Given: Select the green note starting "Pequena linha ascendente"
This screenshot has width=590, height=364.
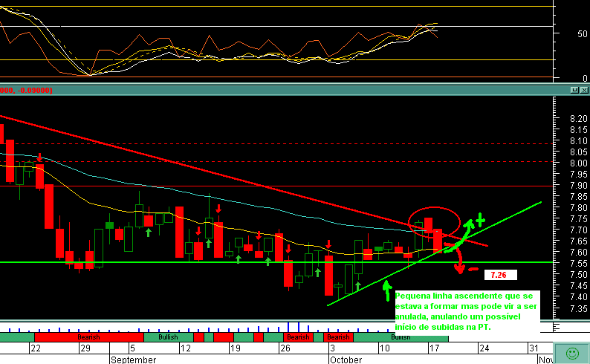Looking at the screenshot, I should click(466, 311).
